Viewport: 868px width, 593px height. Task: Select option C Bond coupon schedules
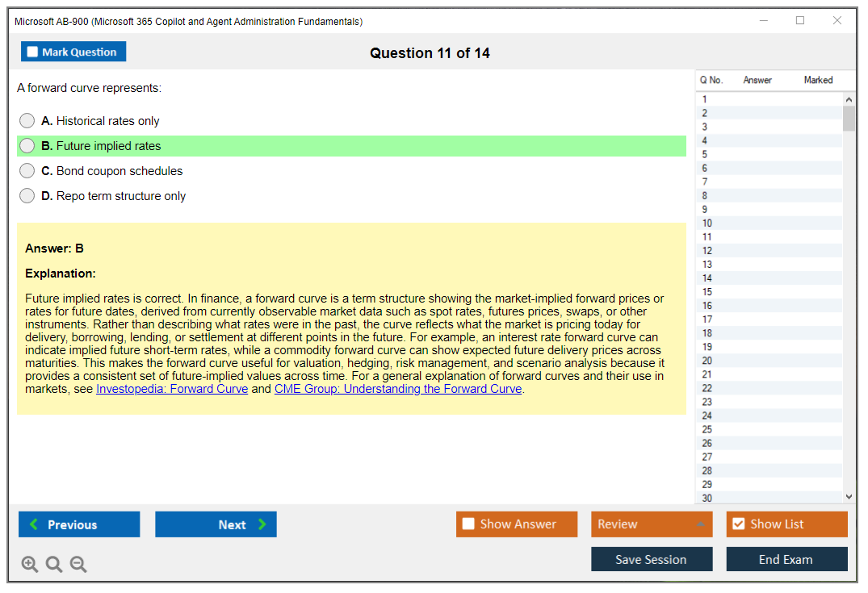(27, 170)
